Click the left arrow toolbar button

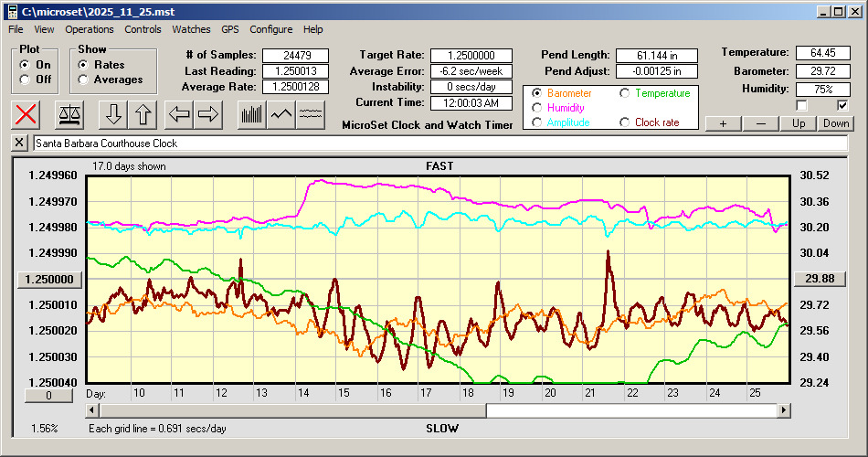tap(180, 114)
